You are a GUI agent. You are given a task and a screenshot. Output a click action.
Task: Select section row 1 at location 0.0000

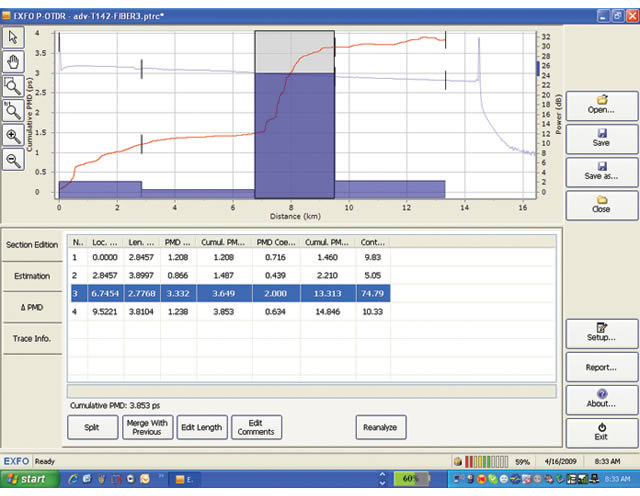[x=230, y=257]
